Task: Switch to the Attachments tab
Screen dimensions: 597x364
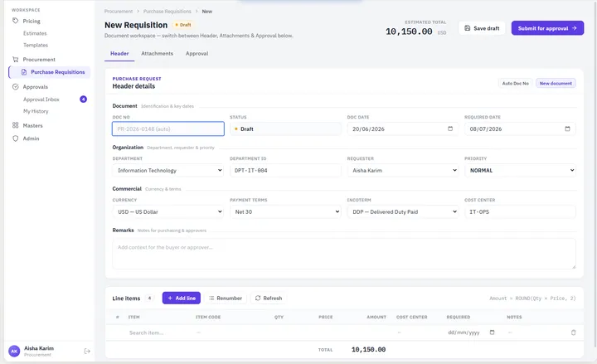Action: (157, 54)
